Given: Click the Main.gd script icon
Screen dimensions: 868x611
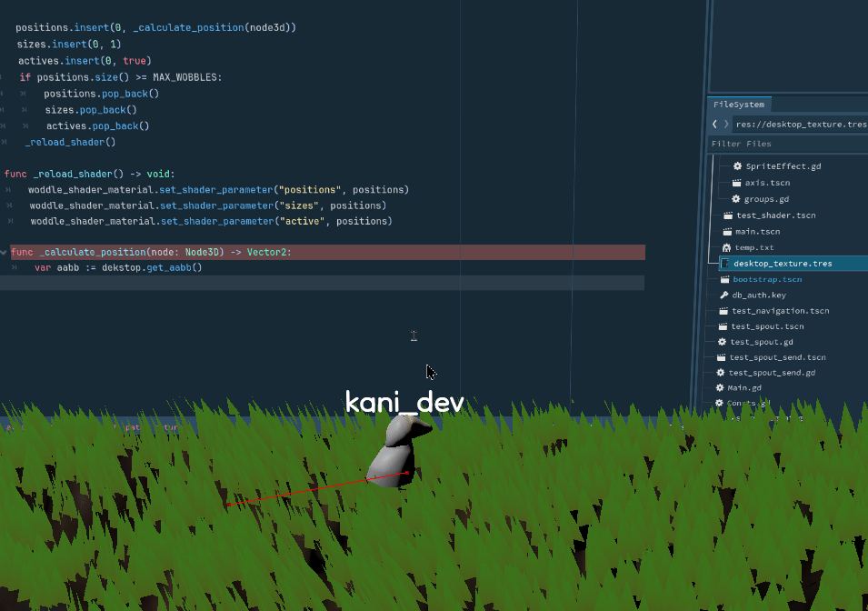Looking at the screenshot, I should [x=720, y=388].
